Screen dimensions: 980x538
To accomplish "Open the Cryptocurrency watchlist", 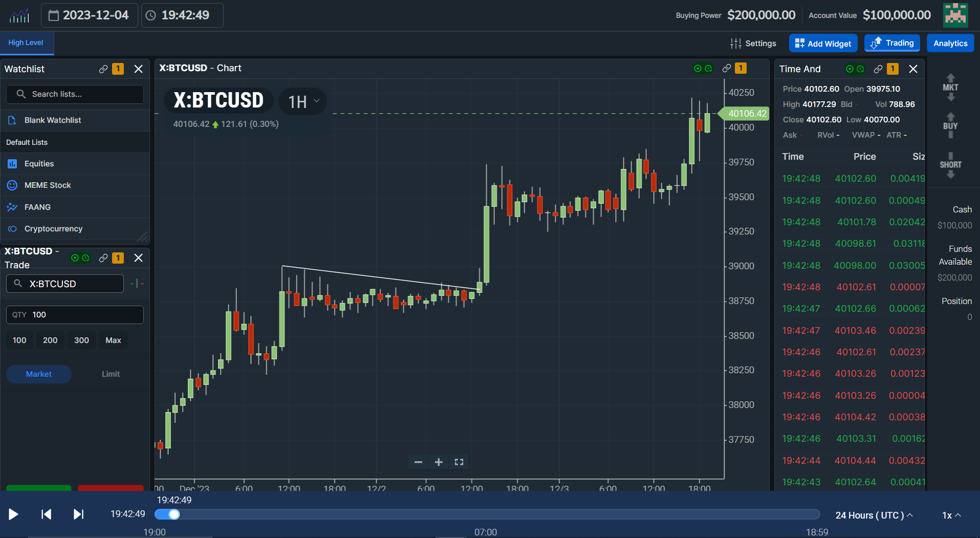I will 53,229.
